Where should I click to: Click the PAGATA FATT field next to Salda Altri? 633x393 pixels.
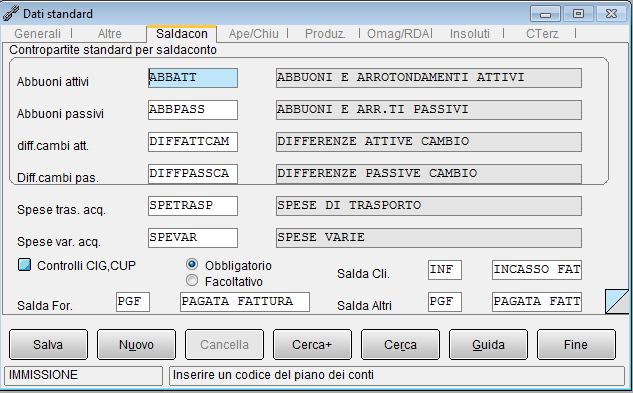click(537, 302)
